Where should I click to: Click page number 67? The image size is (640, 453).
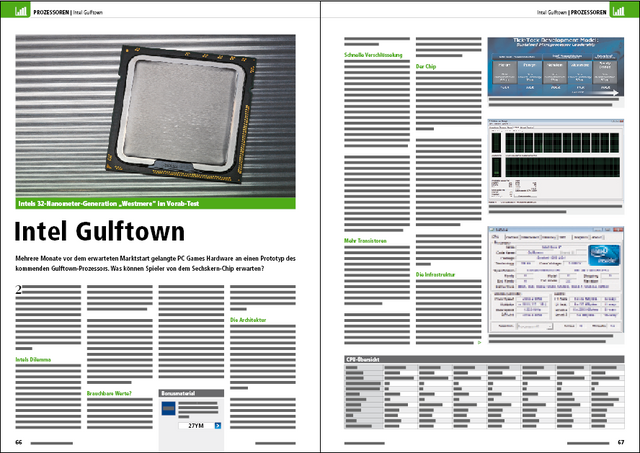[x=621, y=442]
